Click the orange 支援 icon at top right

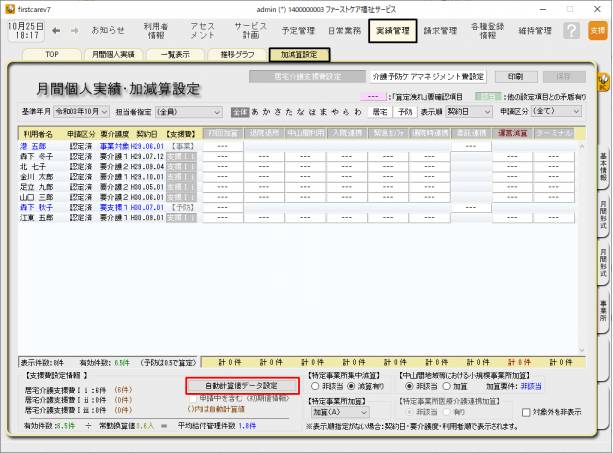(x=597, y=31)
